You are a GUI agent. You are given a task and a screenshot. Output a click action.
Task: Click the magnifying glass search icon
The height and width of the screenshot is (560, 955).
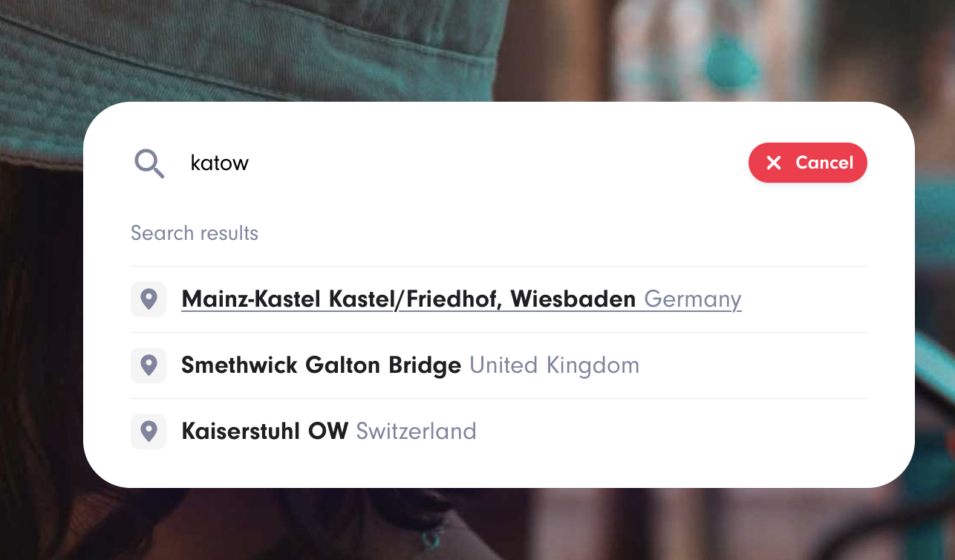(x=149, y=163)
